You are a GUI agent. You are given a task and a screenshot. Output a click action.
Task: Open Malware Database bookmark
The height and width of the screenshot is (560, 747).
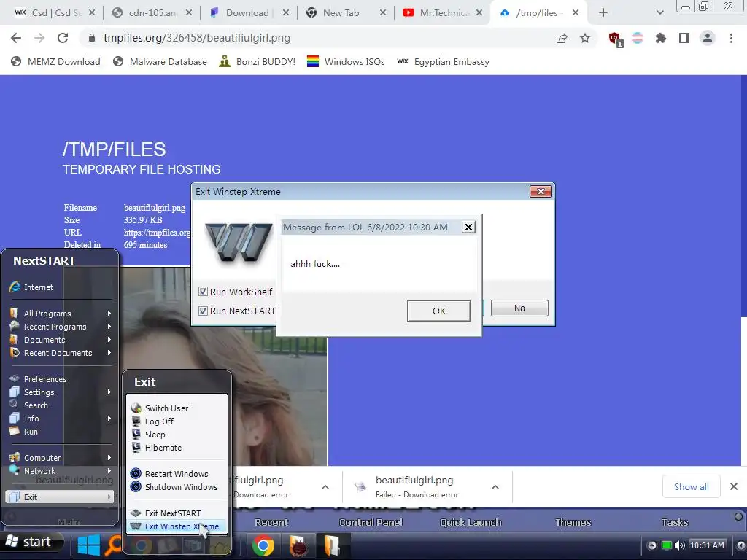(x=160, y=61)
